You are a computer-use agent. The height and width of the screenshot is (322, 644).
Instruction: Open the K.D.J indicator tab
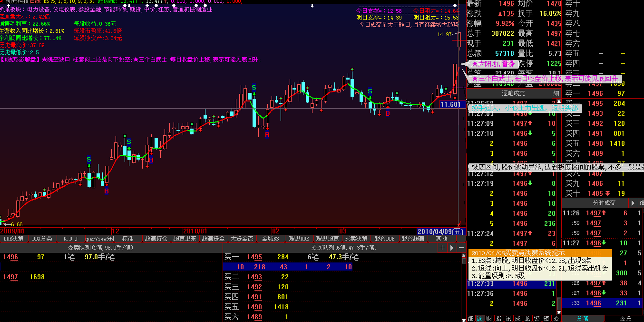click(70, 239)
